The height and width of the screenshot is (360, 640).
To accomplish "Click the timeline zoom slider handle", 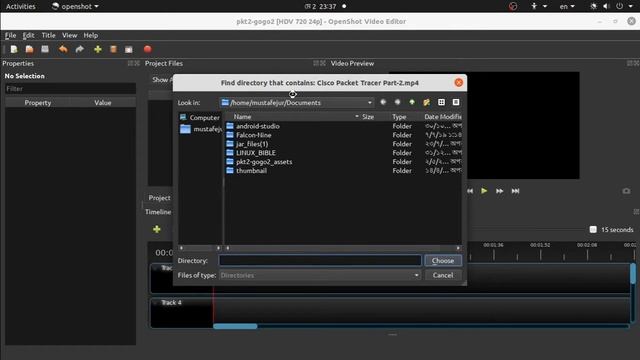I will pos(593,229).
